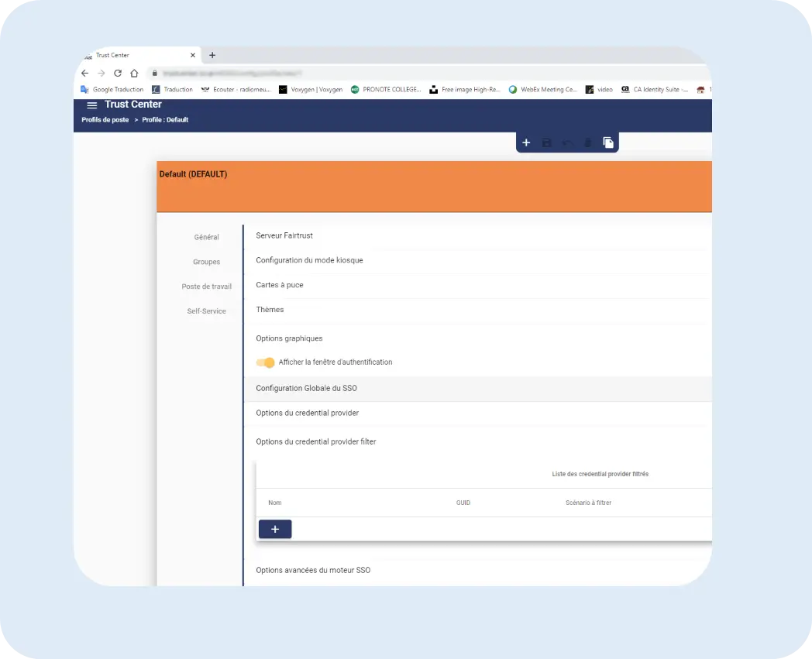Viewport: 812px width, 659px height.
Task: Open the Self-Service side tab
Action: pyautogui.click(x=206, y=311)
